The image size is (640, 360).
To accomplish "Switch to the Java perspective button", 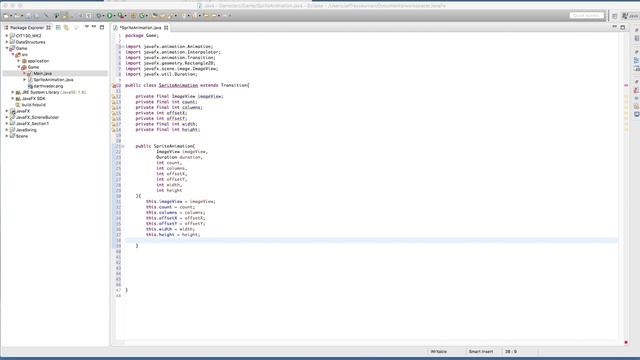I will (630, 16).
